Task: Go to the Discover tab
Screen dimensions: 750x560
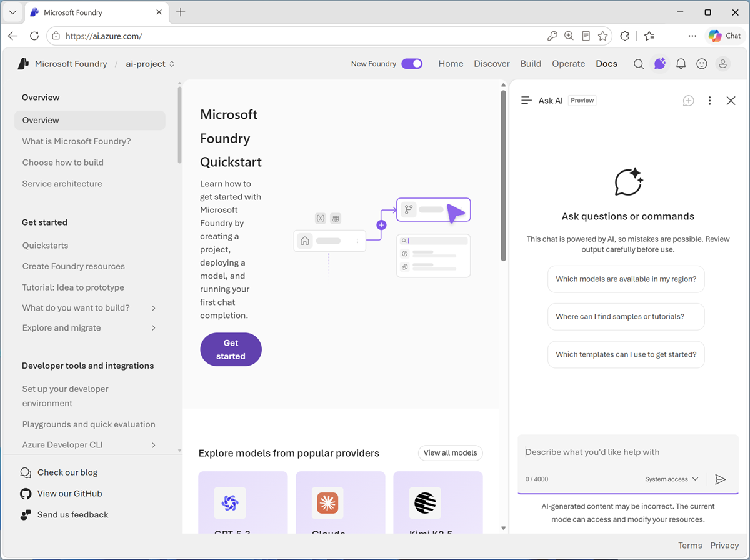Action: click(492, 64)
